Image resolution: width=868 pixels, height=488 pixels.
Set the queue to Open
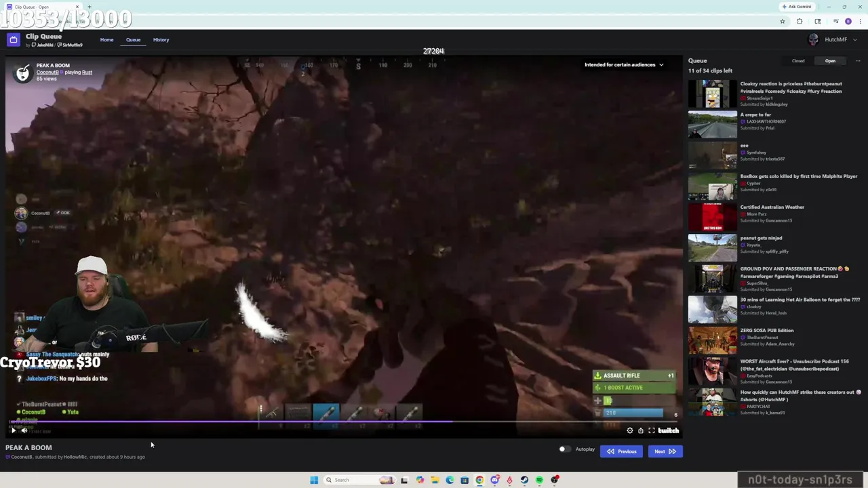click(x=830, y=61)
